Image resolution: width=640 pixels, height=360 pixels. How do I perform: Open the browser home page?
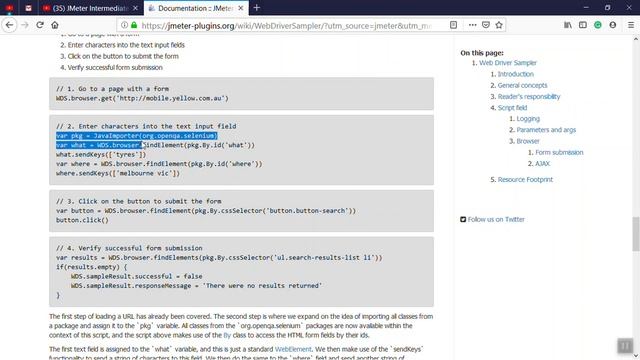55,25
